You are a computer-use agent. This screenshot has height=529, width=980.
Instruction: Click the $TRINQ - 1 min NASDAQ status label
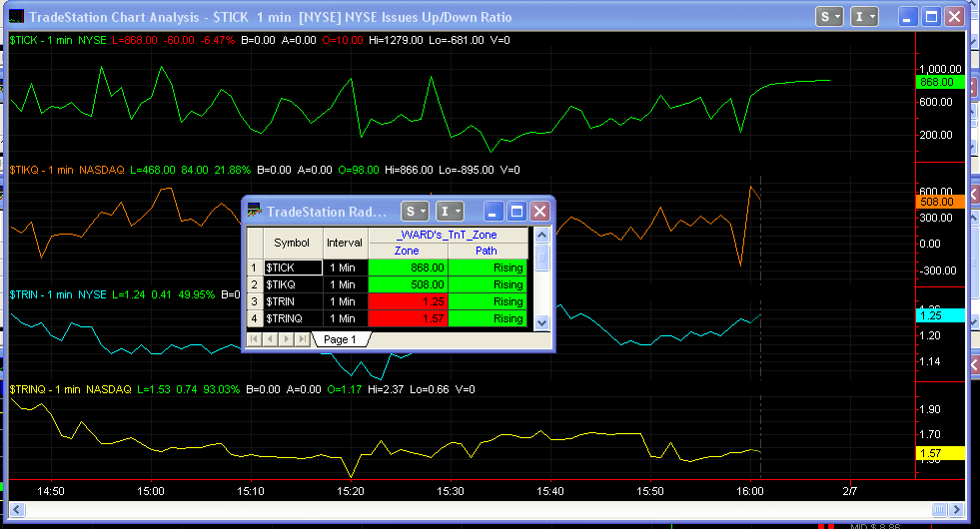point(70,389)
